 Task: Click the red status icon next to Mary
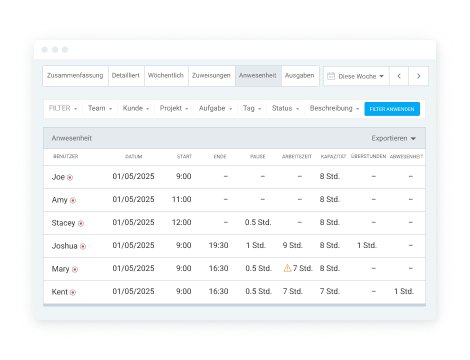[75, 270]
